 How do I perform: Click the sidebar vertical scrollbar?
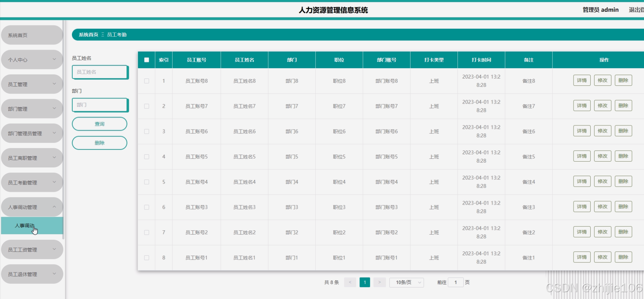click(x=63, y=130)
